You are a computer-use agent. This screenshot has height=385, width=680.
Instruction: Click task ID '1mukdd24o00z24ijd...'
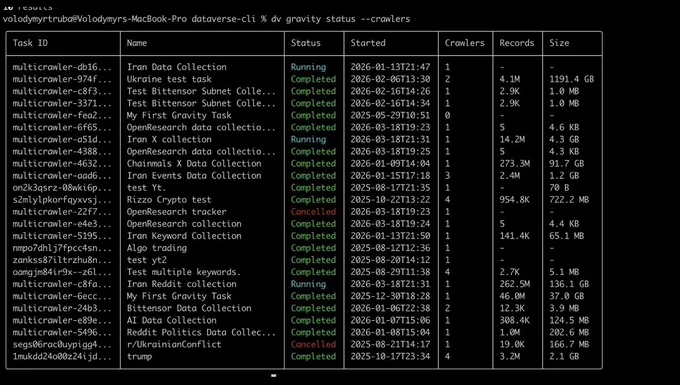pyautogui.click(x=62, y=357)
